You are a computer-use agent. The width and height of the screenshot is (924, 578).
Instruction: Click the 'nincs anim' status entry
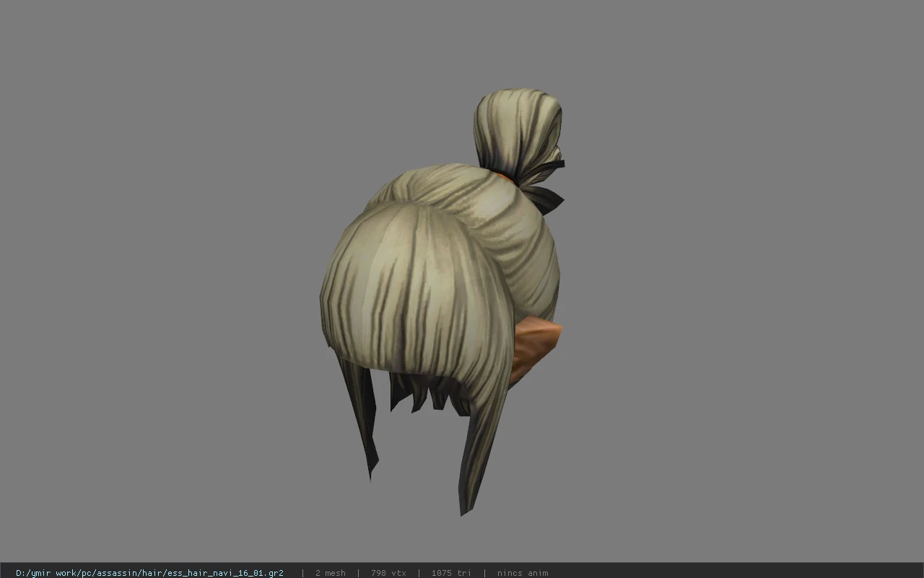pyautogui.click(x=523, y=573)
